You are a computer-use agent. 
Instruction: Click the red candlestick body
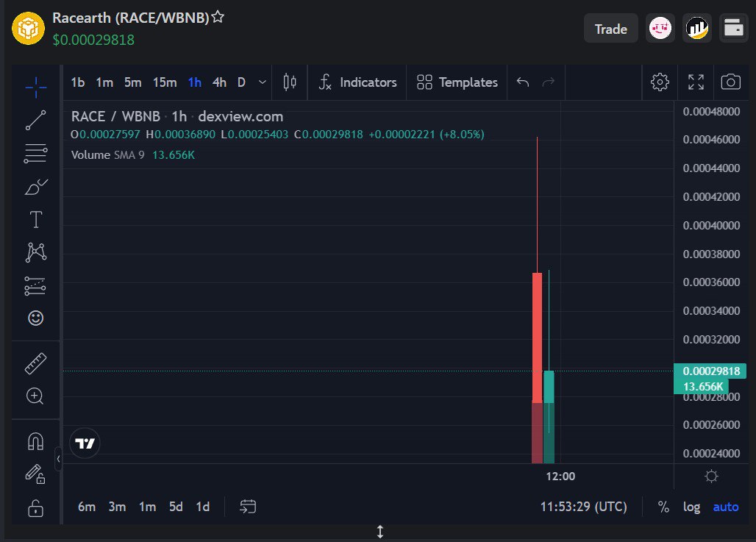click(x=537, y=338)
